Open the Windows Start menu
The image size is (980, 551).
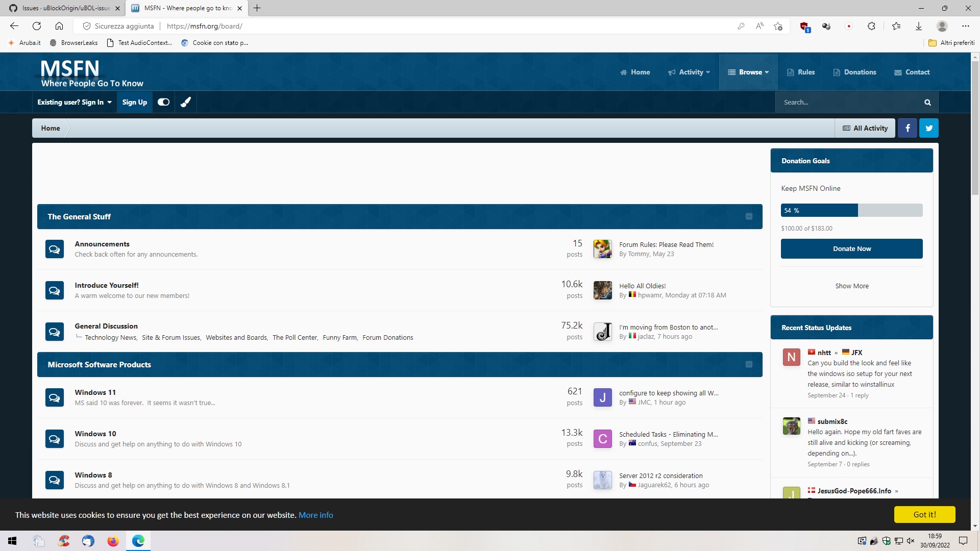tap(12, 541)
